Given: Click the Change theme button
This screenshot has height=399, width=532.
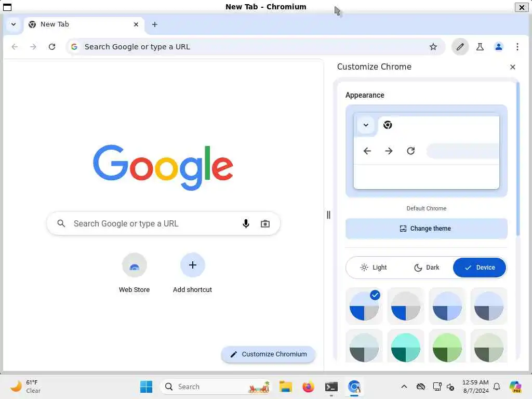Looking at the screenshot, I should pyautogui.click(x=426, y=229).
